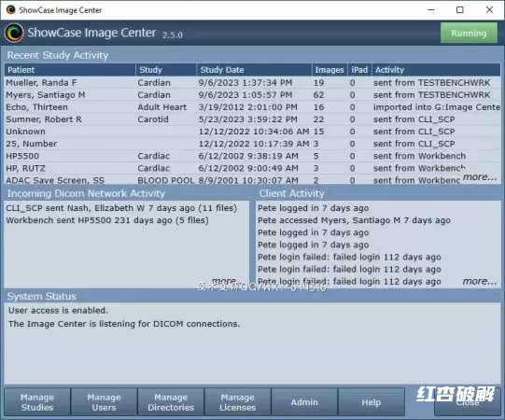Click the Workbench sent HP5500 entry
The height and width of the screenshot is (420, 505).
pyautogui.click(x=107, y=220)
